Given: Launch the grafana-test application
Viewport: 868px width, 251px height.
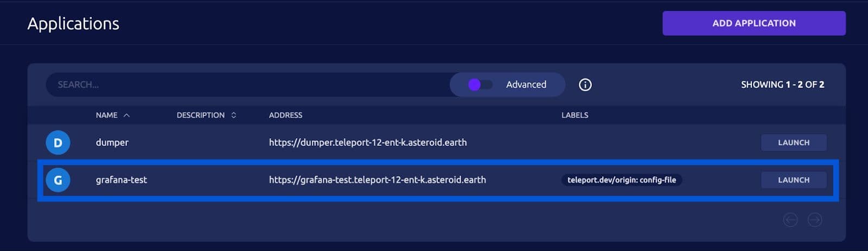Looking at the screenshot, I should (x=793, y=180).
